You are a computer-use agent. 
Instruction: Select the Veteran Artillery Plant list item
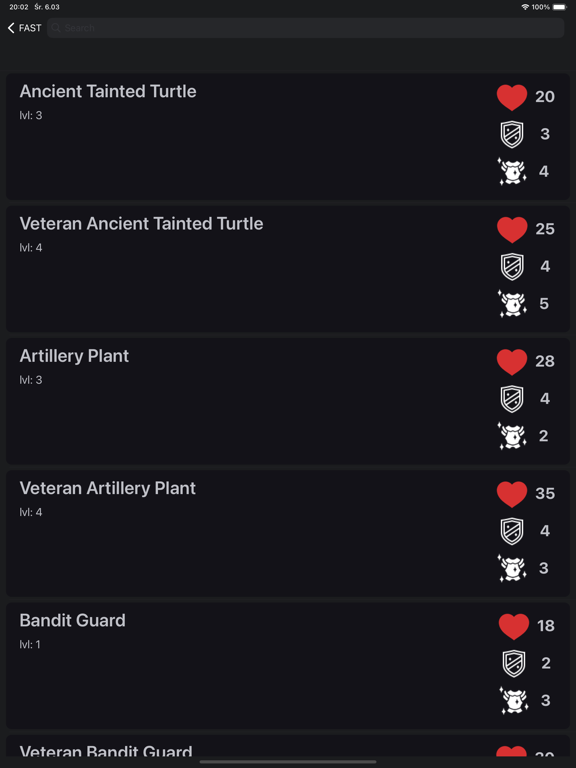(288, 533)
